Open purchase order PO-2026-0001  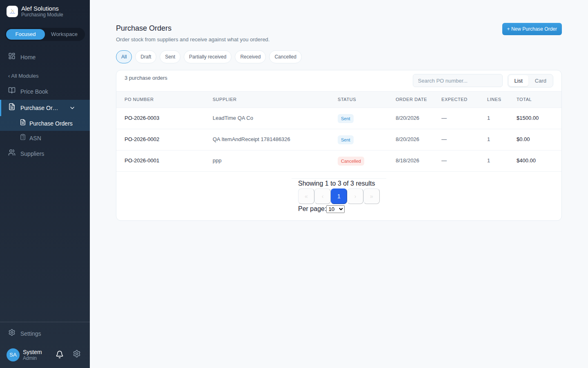click(142, 161)
